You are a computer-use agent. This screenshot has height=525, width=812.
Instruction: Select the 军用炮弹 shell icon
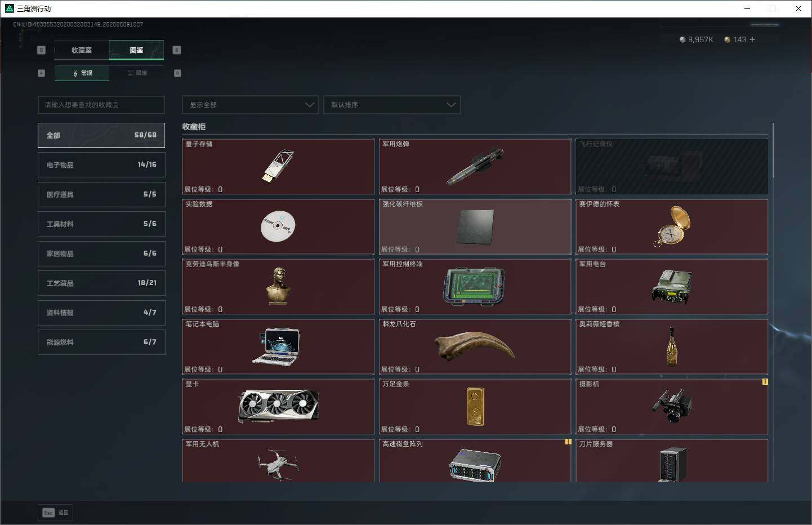475,166
